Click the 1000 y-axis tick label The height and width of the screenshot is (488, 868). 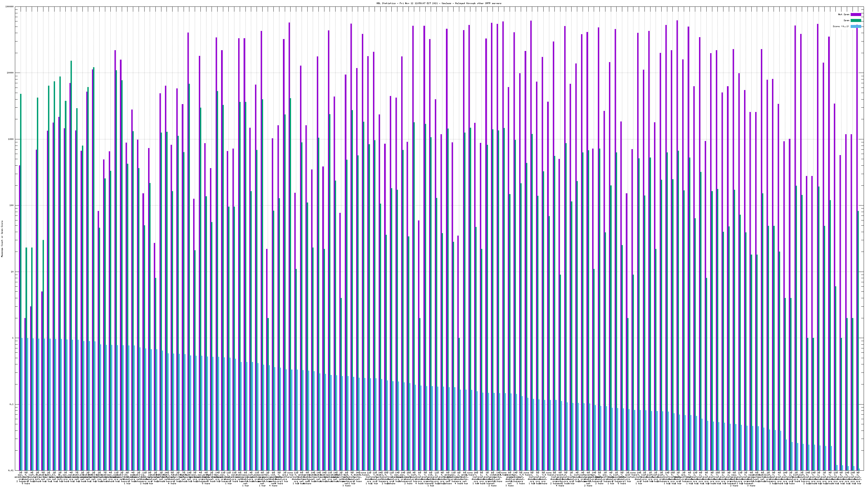point(11,139)
